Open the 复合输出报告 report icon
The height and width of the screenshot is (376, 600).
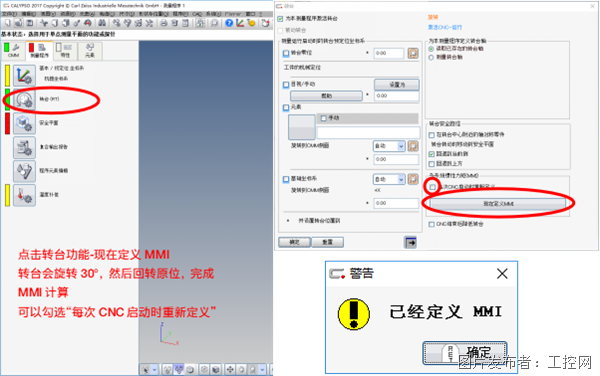[x=24, y=148]
